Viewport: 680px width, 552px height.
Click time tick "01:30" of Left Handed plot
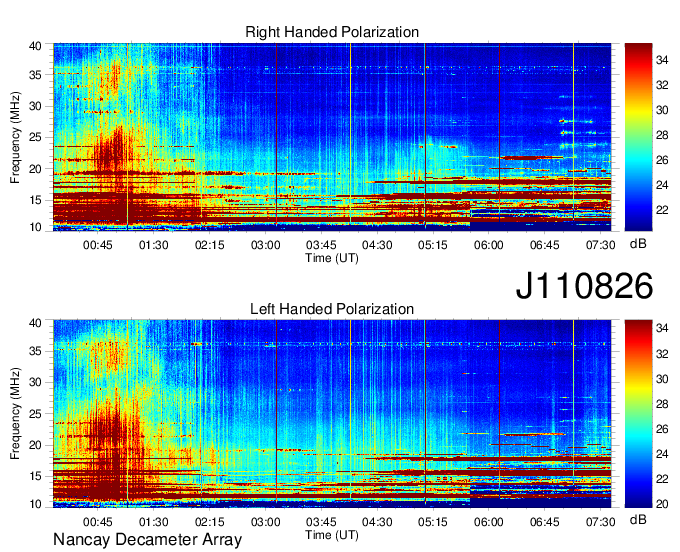pyautogui.click(x=154, y=522)
